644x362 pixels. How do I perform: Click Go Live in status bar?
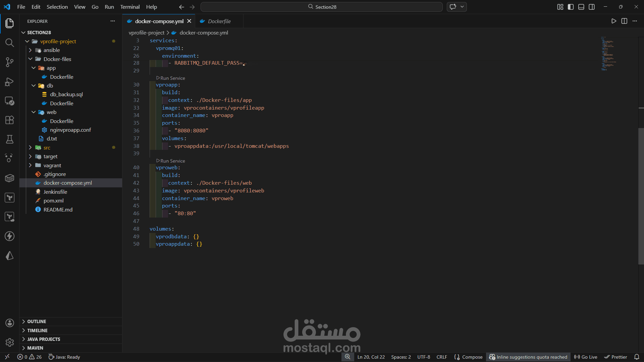tap(586, 357)
